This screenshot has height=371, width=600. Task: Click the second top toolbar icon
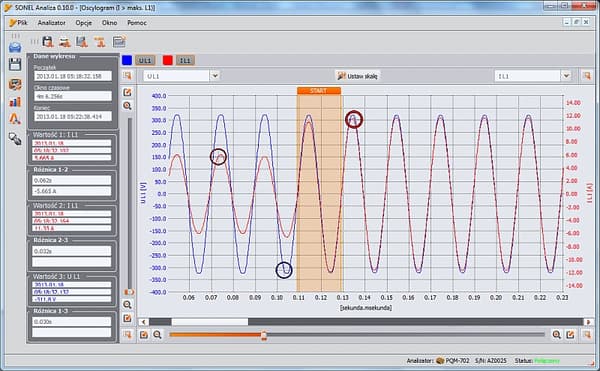pyautogui.click(x=65, y=42)
